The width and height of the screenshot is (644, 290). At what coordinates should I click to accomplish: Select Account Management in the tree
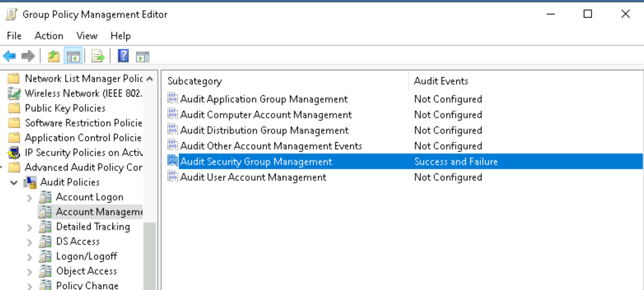click(99, 212)
